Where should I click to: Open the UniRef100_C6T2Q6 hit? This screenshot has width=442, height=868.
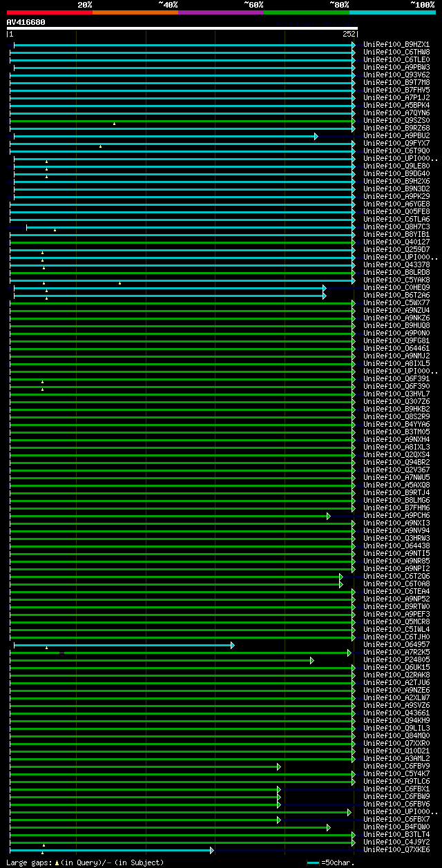pos(396,577)
